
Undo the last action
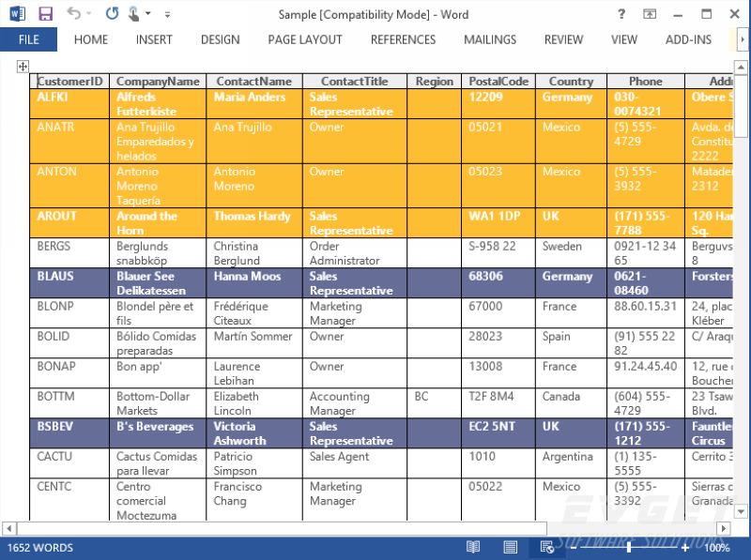74,13
